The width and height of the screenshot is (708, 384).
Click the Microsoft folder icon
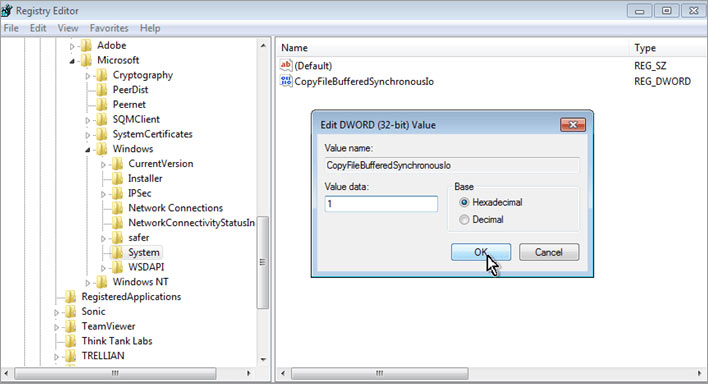tap(86, 61)
